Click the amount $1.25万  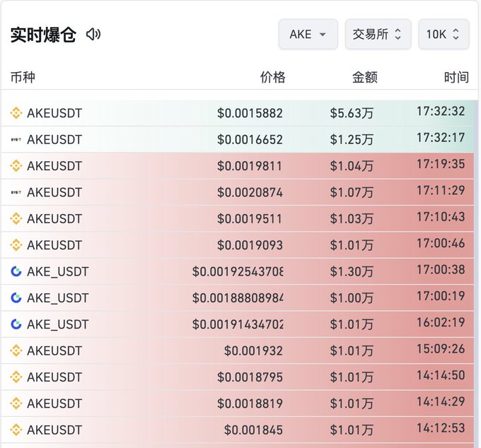pyautogui.click(x=352, y=139)
